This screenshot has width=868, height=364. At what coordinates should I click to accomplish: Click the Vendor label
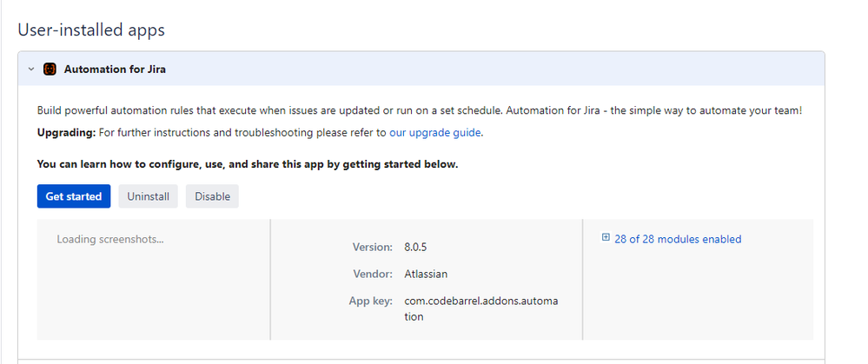coord(373,274)
